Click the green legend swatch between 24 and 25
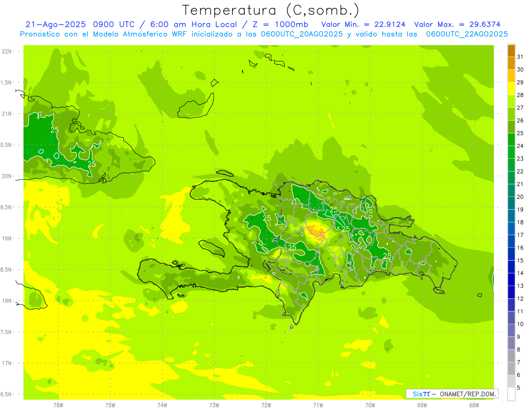The width and height of the screenshot is (532, 411). pos(511,140)
